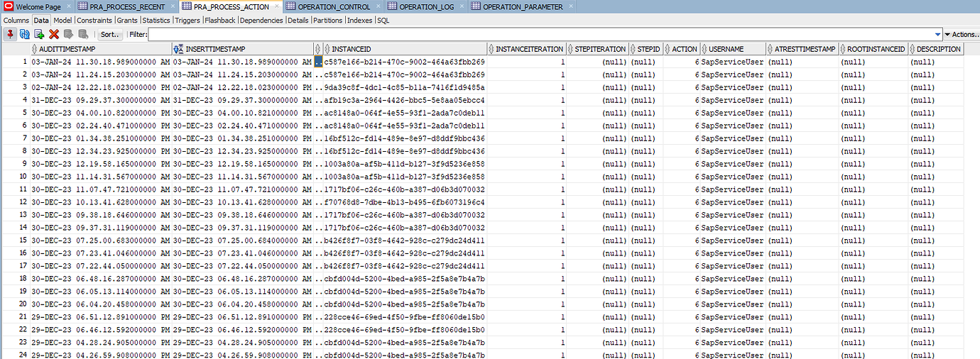Open the Grants sub-tab
This screenshot has height=359, width=980.
pos(127,21)
